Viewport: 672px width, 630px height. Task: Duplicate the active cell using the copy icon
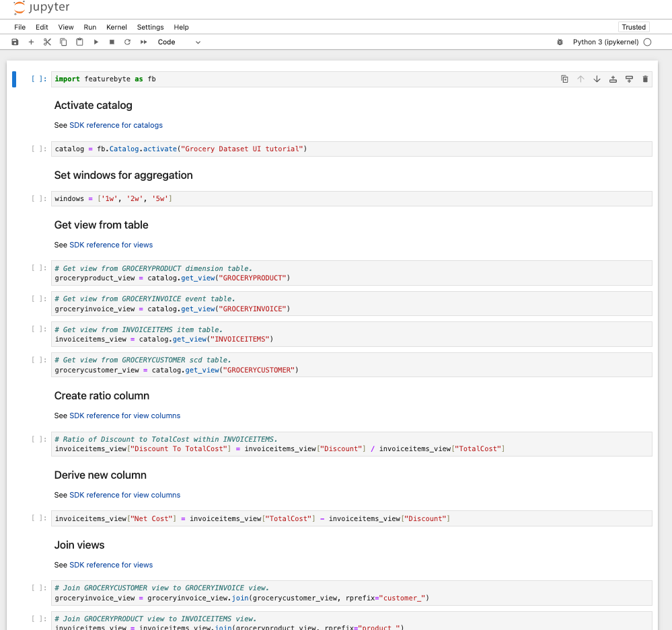564,79
